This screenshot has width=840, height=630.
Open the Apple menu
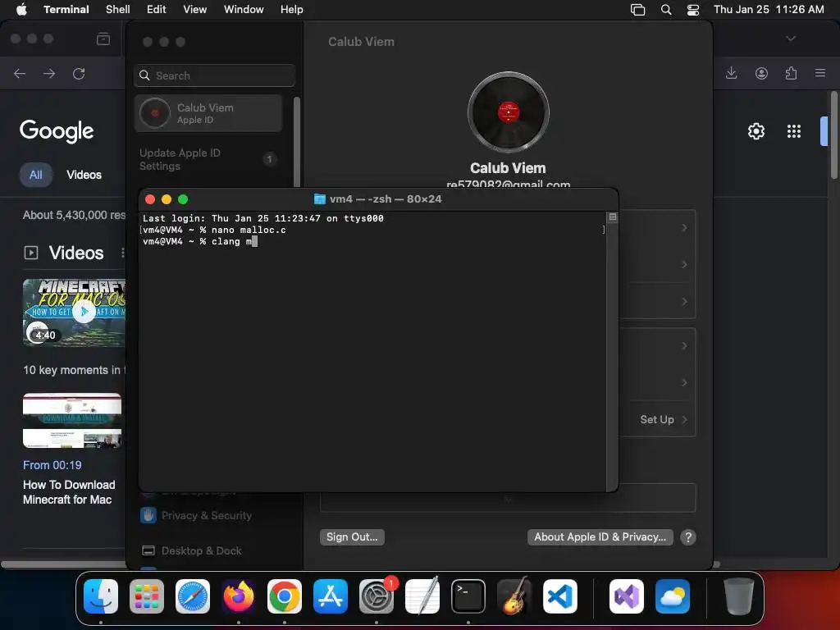[x=21, y=9]
